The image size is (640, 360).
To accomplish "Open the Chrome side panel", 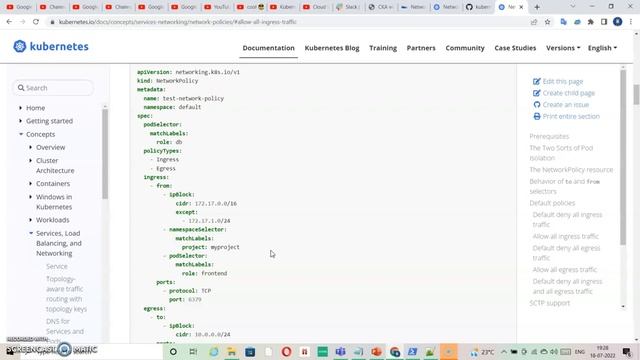I will [604, 22].
